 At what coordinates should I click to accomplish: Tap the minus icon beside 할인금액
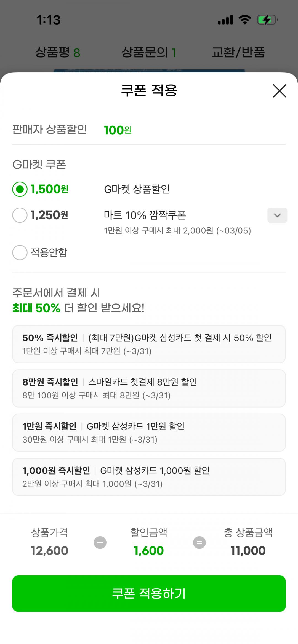pyautogui.click(x=100, y=542)
